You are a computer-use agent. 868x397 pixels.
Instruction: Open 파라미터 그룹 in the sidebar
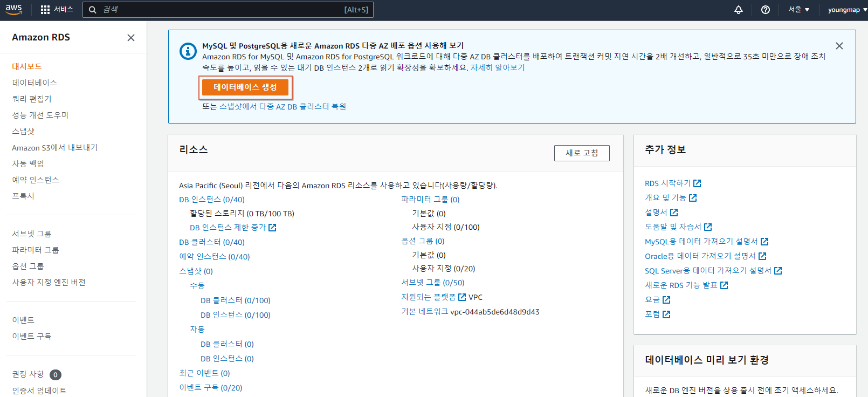click(x=36, y=250)
